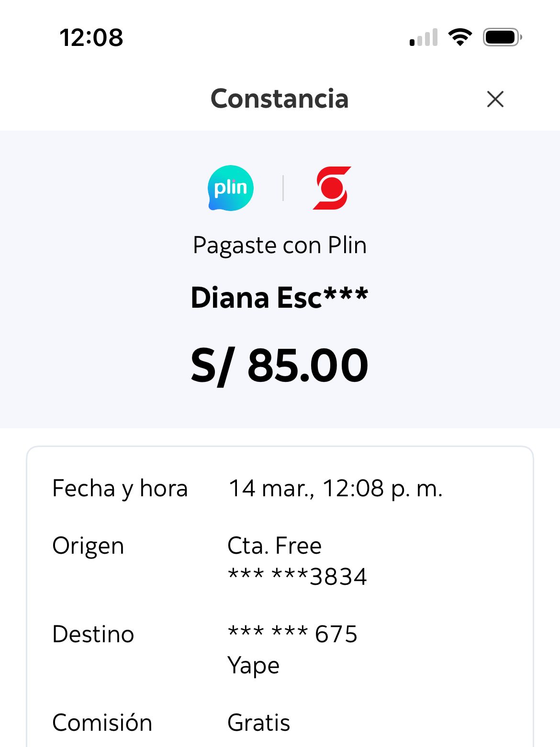560x747 pixels.
Task: Tap the 'Pagaste con Plin' text
Action: click(x=280, y=245)
